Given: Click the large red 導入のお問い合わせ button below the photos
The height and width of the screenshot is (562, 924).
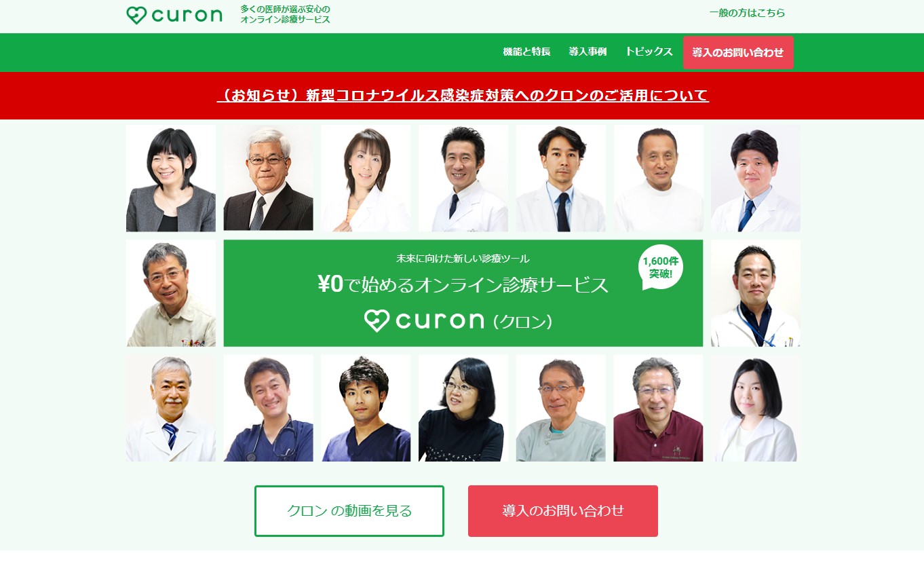Looking at the screenshot, I should [563, 511].
